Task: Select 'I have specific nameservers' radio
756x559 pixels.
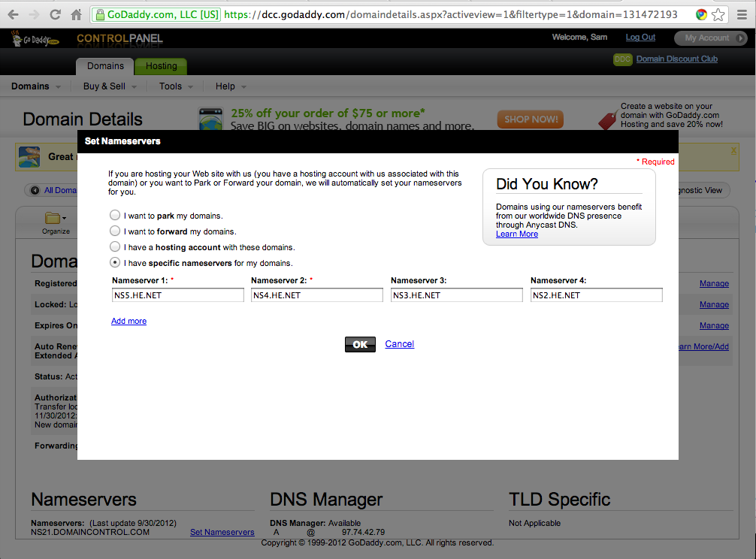Action: pos(115,263)
